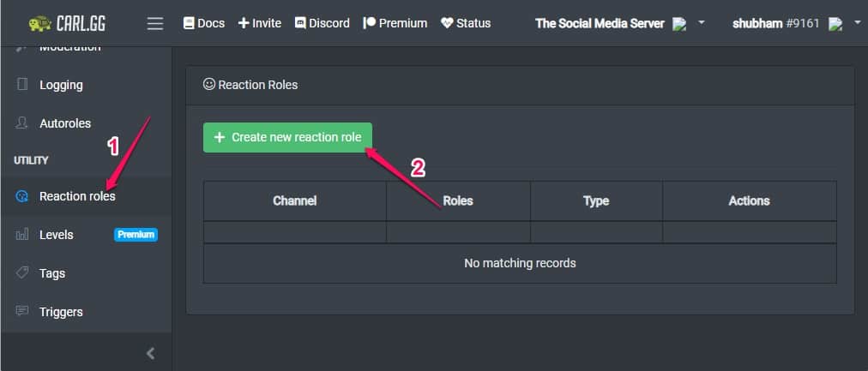Toggle the hamburger sidebar menu

(x=155, y=23)
